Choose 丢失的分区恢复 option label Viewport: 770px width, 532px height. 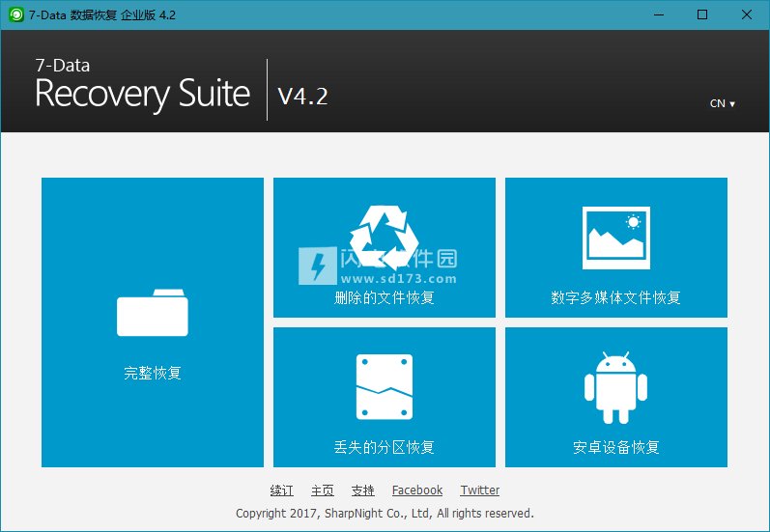coord(384,447)
